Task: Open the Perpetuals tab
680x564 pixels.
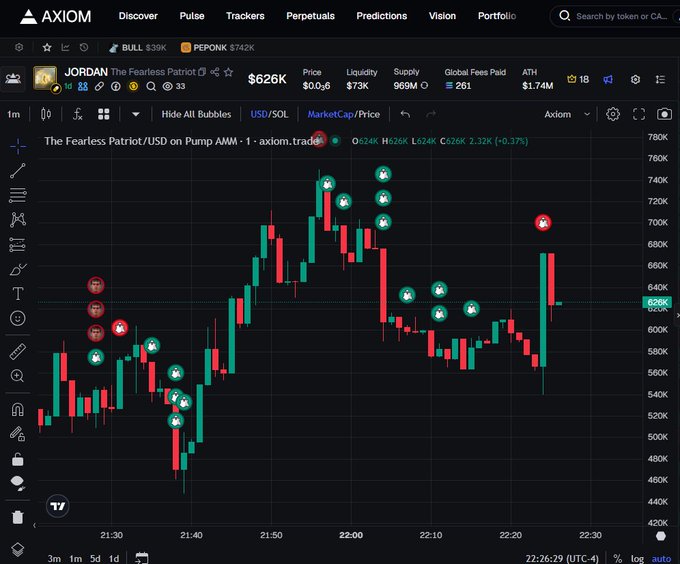Action: (x=310, y=16)
